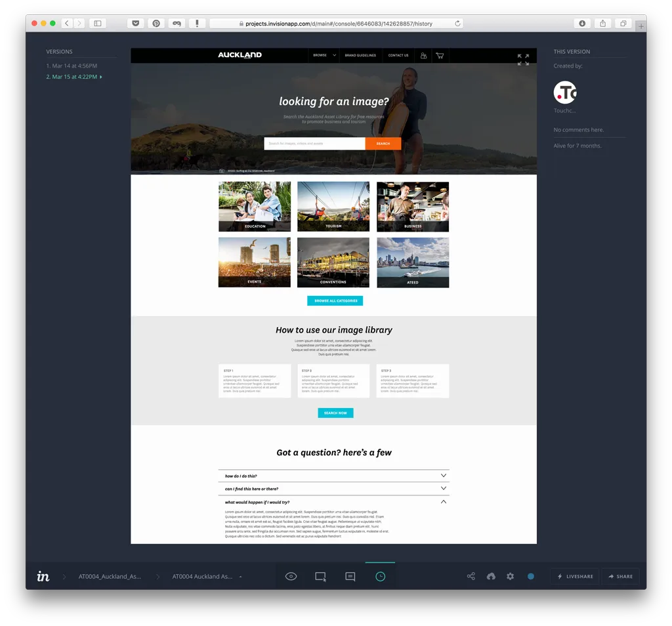The width and height of the screenshot is (672, 626).
Task: Click the History mode clock icon
Action: coord(380,576)
